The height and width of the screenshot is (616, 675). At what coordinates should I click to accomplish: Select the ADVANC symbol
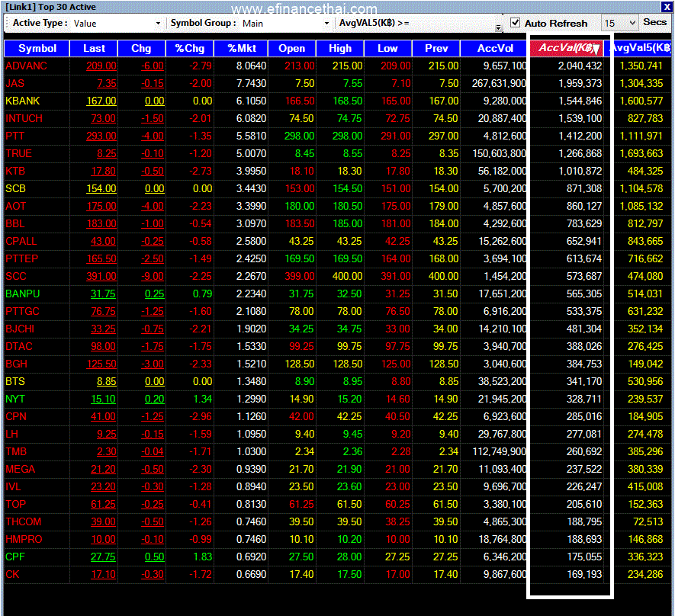pyautogui.click(x=26, y=66)
